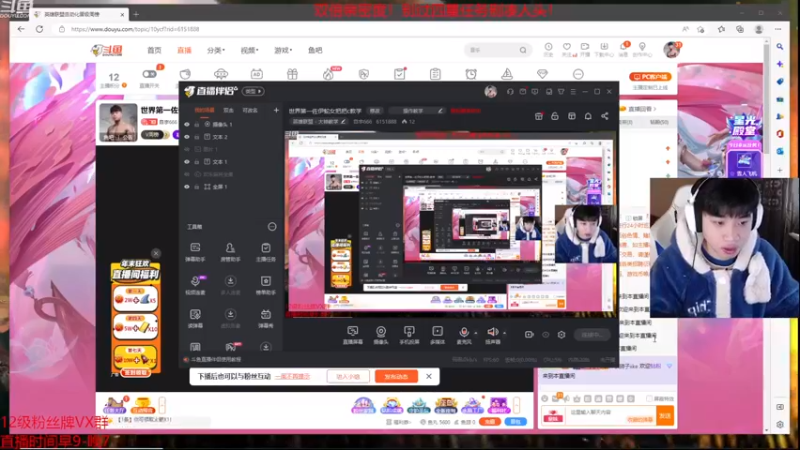800x450 pixels.
Task: Click the 一周不再提示 link
Action: coord(292,377)
